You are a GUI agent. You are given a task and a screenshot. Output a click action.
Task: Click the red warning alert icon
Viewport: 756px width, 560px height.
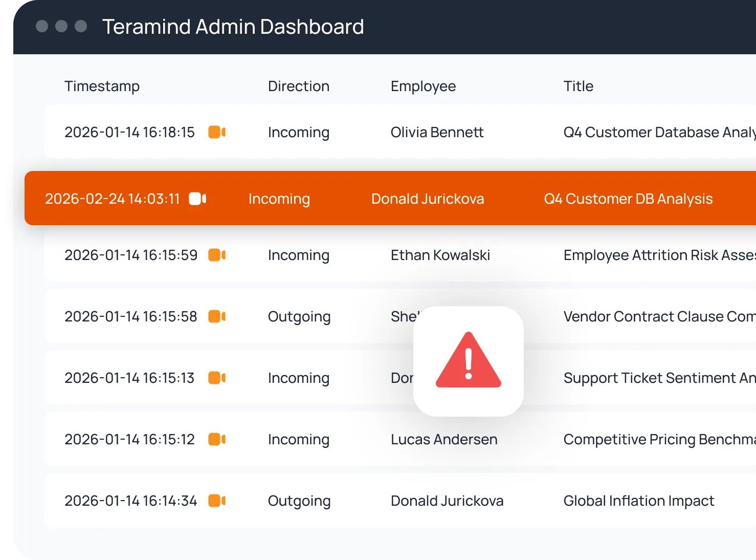469,360
